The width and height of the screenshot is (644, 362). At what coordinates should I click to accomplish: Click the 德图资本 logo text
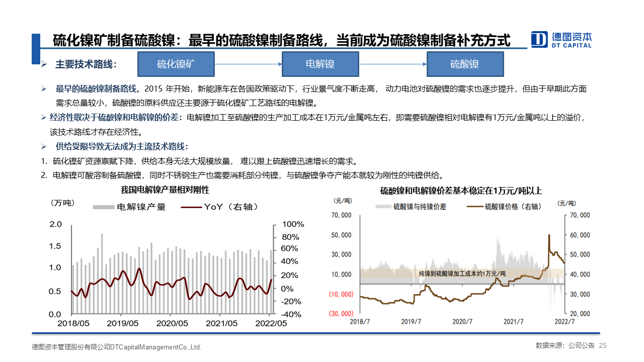[571, 37]
